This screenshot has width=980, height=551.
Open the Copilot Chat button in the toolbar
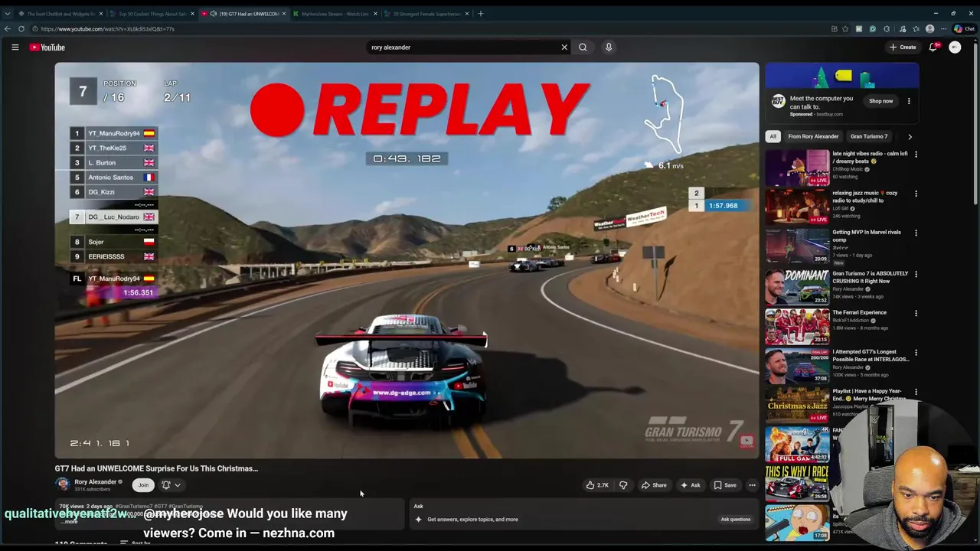tap(963, 29)
